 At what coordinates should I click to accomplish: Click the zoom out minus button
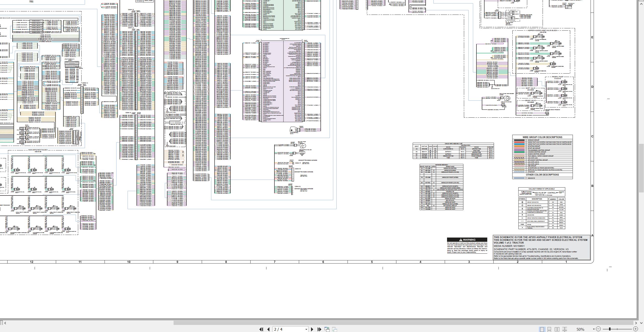tap(598, 329)
